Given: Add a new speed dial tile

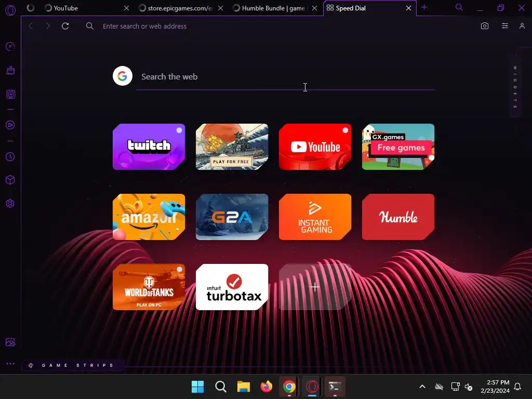Looking at the screenshot, I should point(315,287).
